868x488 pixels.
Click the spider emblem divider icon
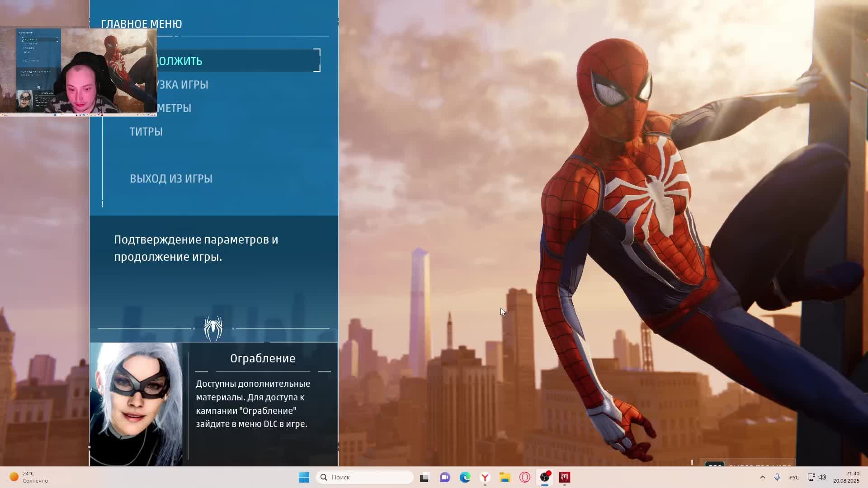pyautogui.click(x=213, y=328)
